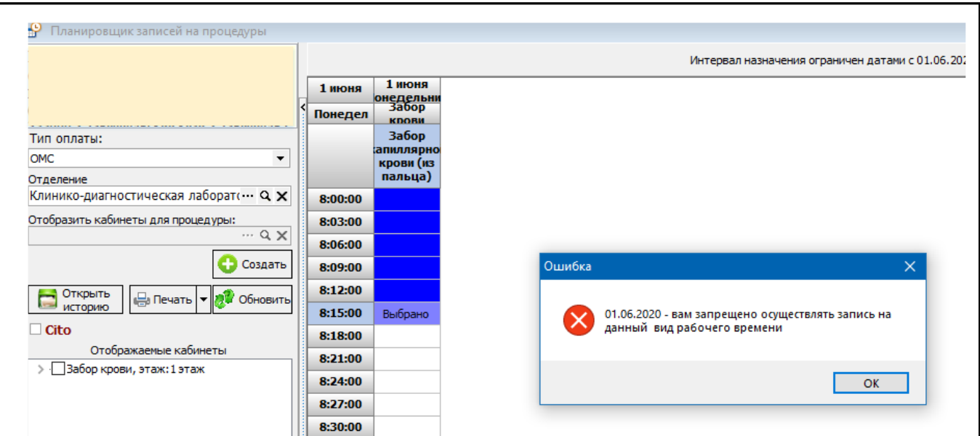Click the 1 июня понедельник column header
Screen dimensions: 980x436
pos(407,91)
